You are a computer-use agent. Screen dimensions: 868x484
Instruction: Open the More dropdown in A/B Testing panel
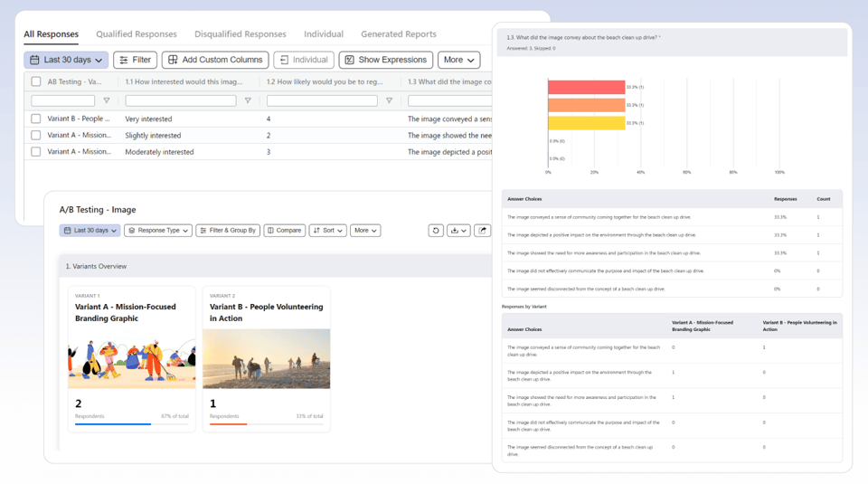click(x=365, y=231)
